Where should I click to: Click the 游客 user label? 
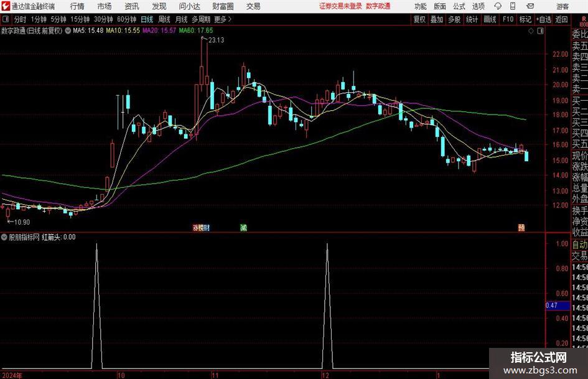(562, 6)
